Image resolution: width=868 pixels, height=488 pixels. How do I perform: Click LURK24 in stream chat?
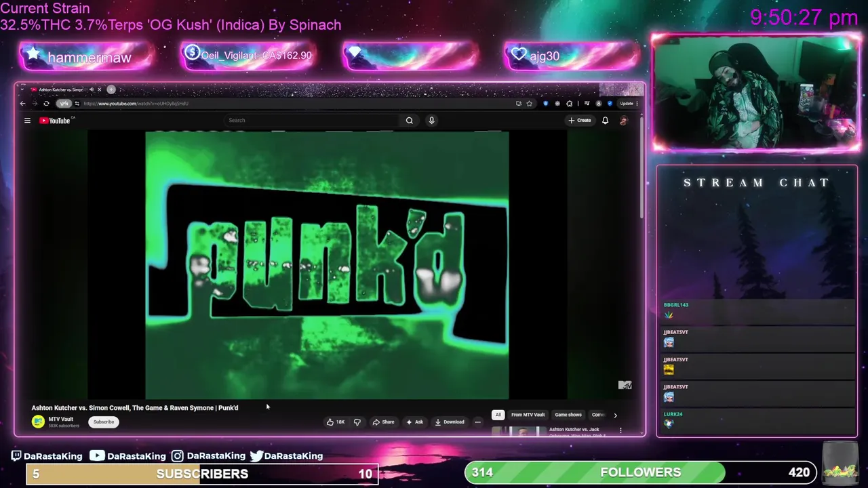click(673, 414)
